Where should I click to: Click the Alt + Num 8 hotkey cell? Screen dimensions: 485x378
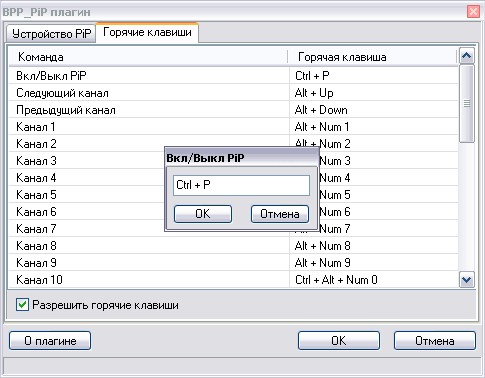[x=374, y=246]
